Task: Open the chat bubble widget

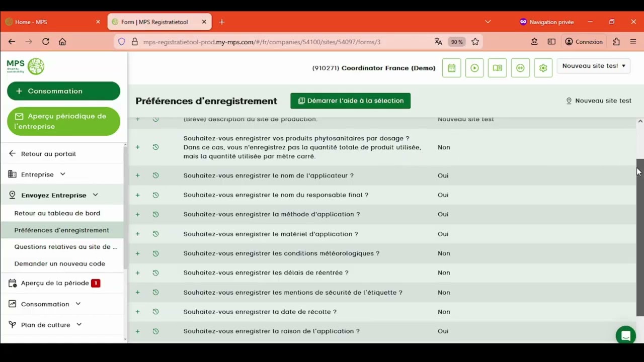Action: point(625,335)
